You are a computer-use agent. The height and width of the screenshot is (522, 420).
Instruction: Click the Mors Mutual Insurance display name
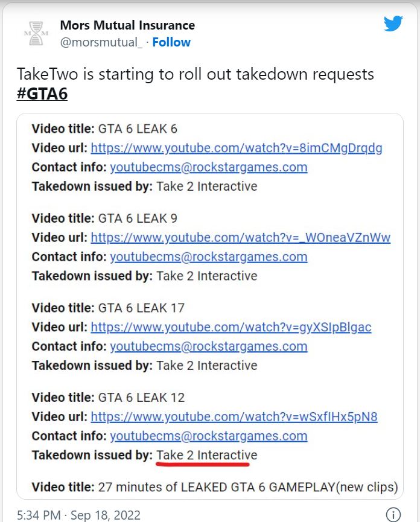click(127, 25)
